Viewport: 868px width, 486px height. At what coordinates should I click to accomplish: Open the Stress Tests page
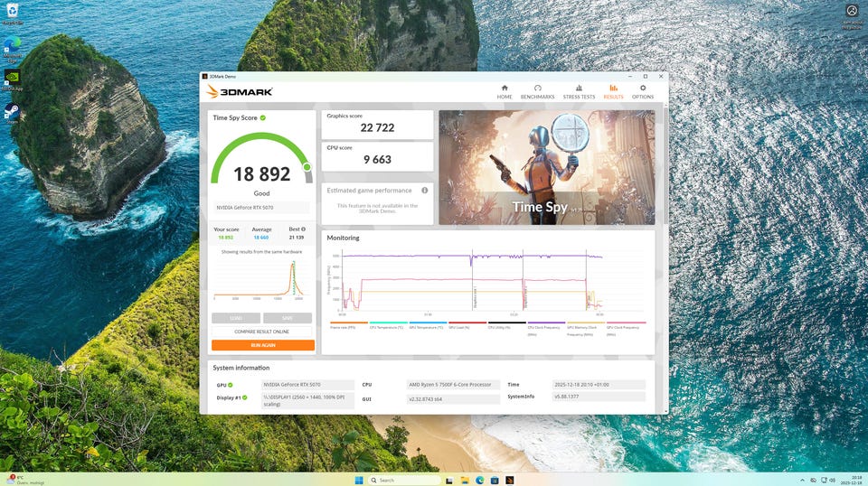579,91
